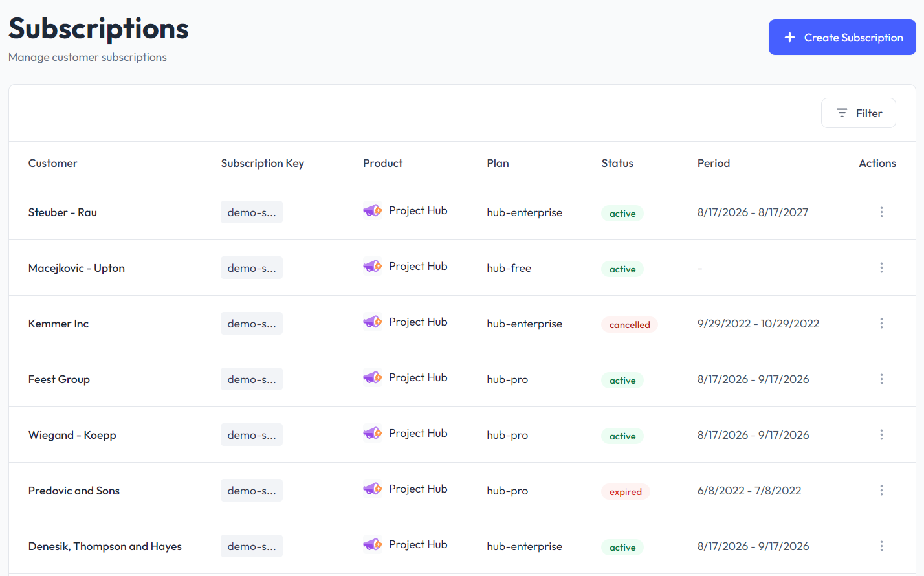Click the cancelled status badge for Kemmer Inc

(630, 325)
